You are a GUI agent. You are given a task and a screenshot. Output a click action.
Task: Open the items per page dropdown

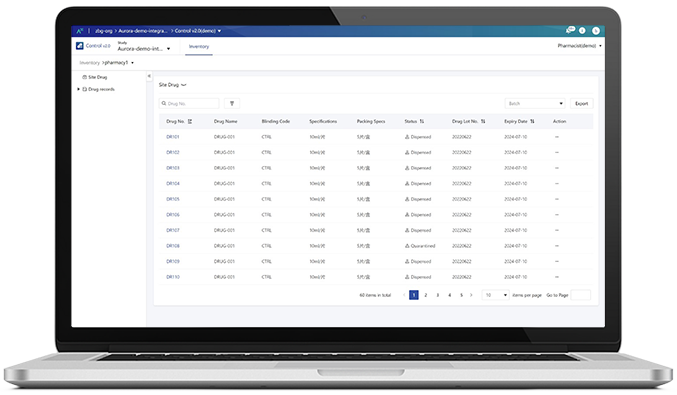click(x=495, y=295)
